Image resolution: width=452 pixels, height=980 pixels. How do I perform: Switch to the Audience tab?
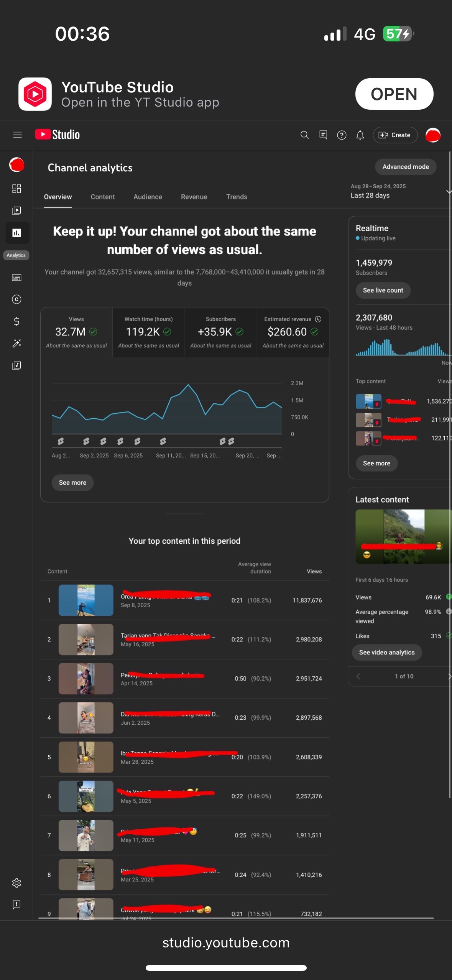click(148, 197)
